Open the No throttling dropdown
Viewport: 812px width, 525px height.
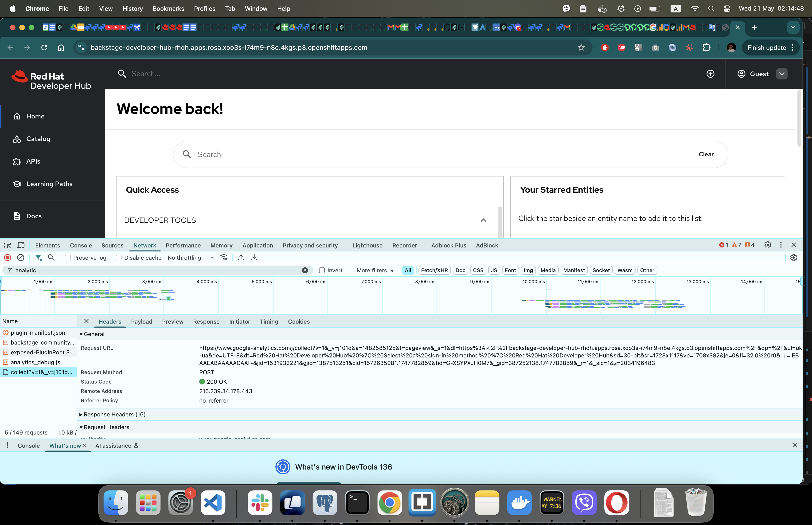191,258
